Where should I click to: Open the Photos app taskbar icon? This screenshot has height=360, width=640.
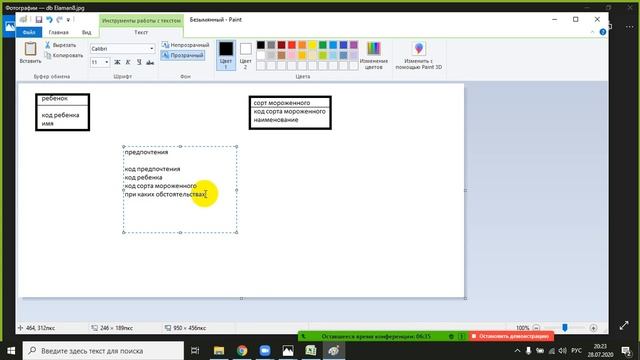(x=288, y=351)
